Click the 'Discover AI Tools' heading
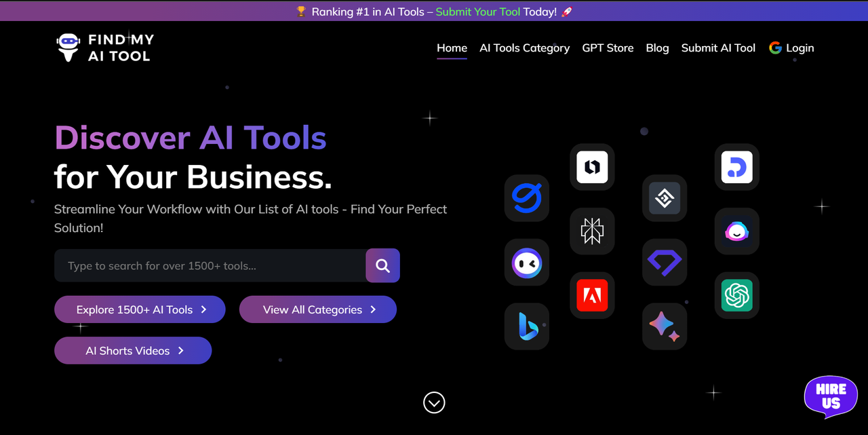Screen dimensions: 868x435 (191, 138)
